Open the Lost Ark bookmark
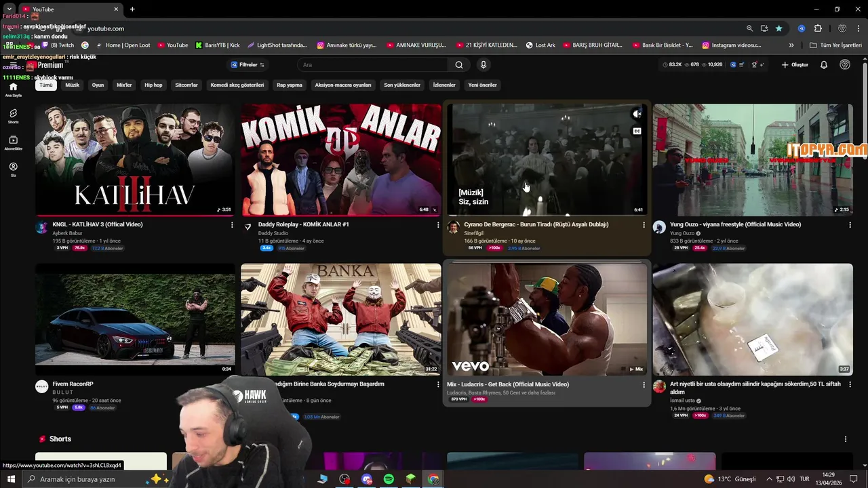The image size is (868, 488). click(540, 45)
